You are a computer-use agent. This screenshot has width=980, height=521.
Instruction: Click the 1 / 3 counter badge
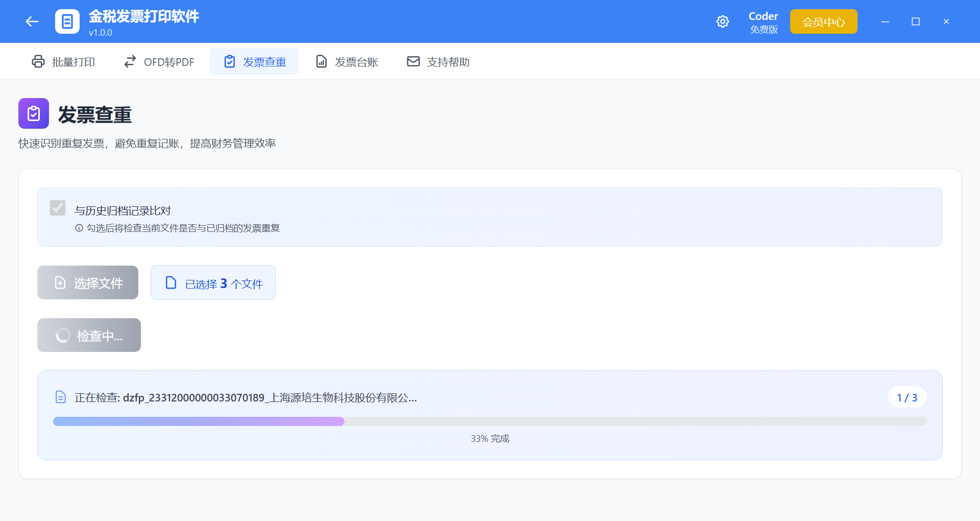click(x=906, y=397)
